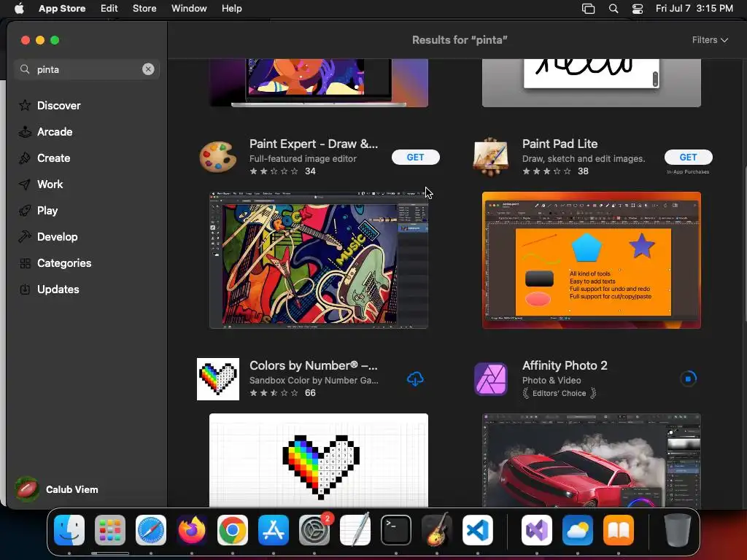The height and width of the screenshot is (560, 747).
Task: View the red car screenshot preview
Action: [x=591, y=460]
